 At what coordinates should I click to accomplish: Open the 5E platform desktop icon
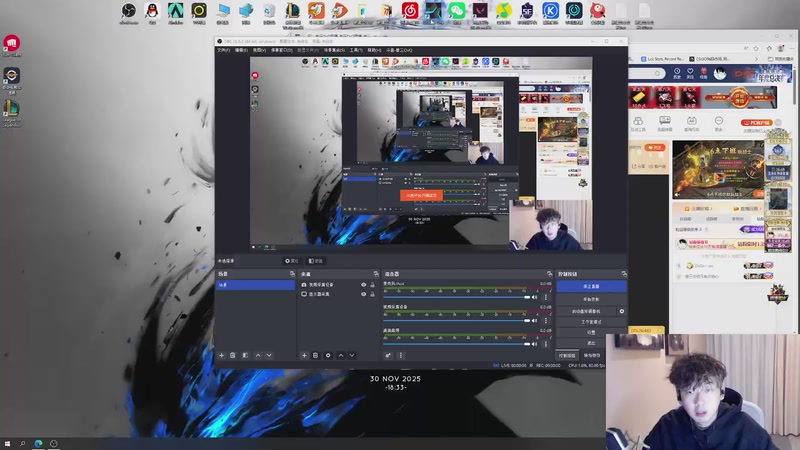coord(527,11)
